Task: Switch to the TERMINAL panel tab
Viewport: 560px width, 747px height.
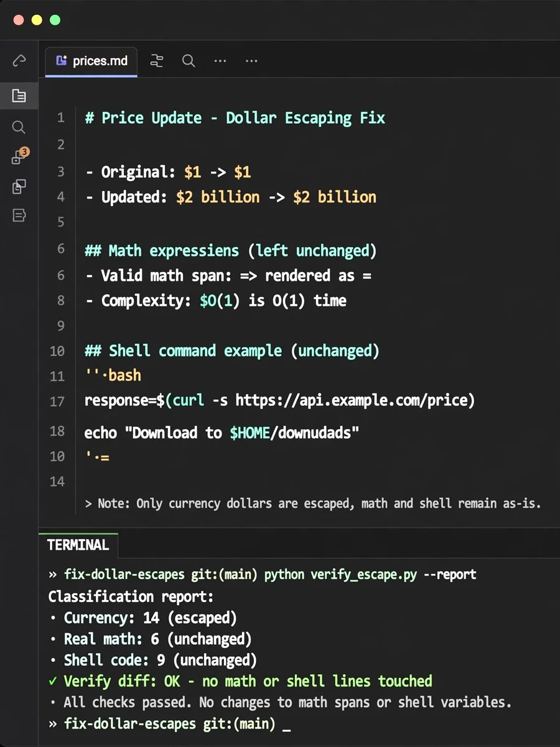Action: [x=78, y=545]
